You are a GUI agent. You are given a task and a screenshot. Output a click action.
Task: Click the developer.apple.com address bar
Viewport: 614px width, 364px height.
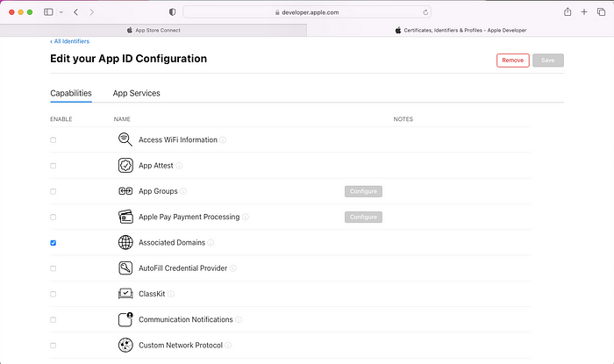307,12
